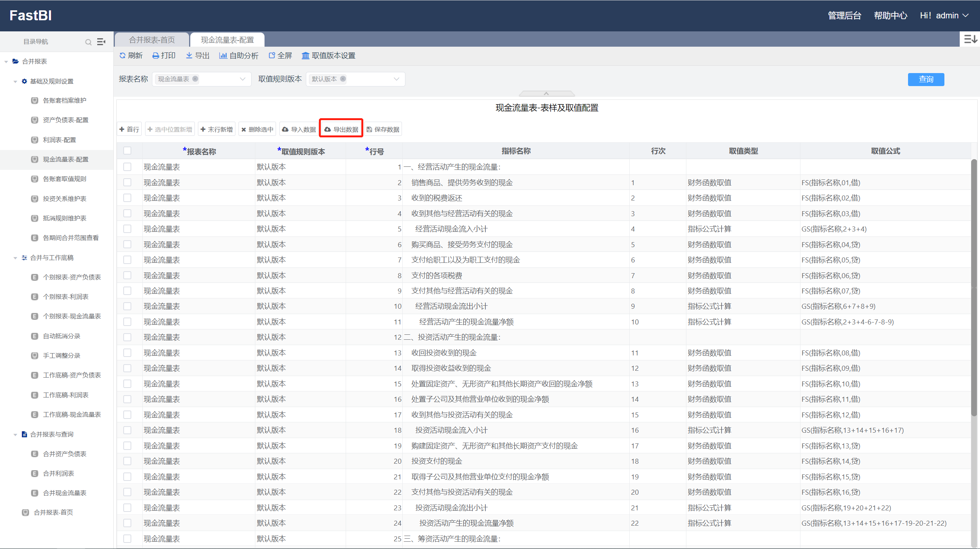Viewport: 980px width, 549px height.
Task: Open 取值版本设置 bank icon
Action: click(305, 56)
